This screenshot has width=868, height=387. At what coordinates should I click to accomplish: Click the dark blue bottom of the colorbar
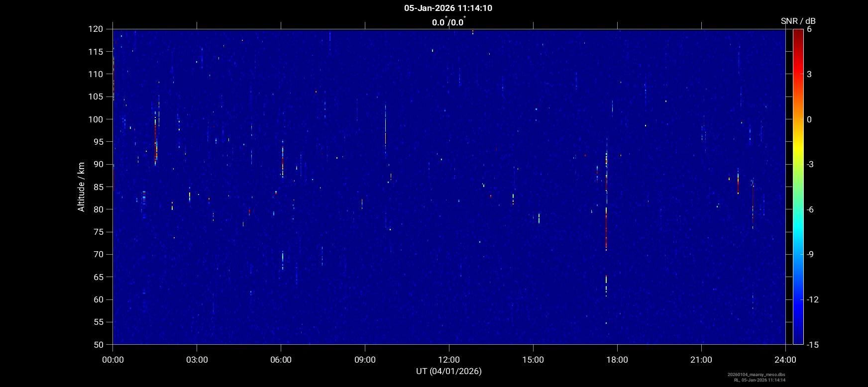tap(798, 340)
